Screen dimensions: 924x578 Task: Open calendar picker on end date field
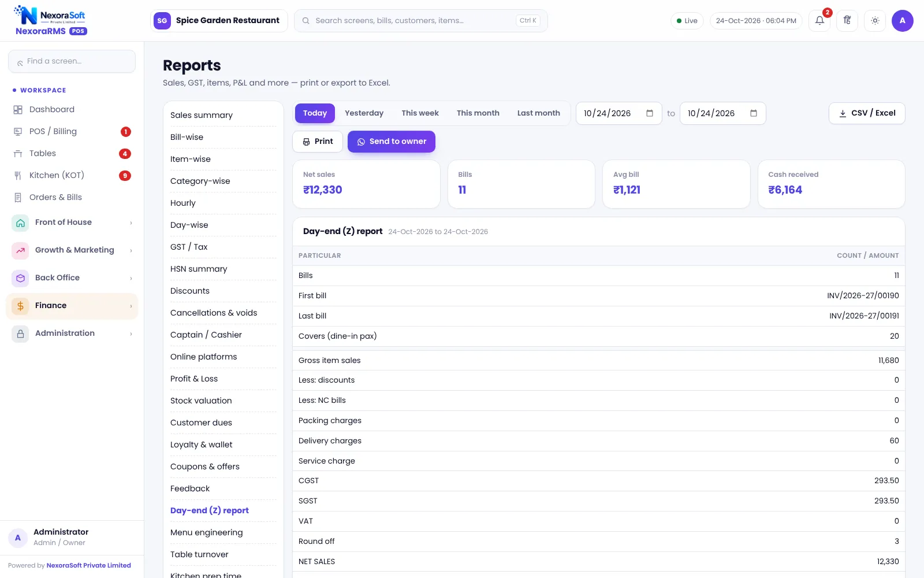click(x=754, y=113)
